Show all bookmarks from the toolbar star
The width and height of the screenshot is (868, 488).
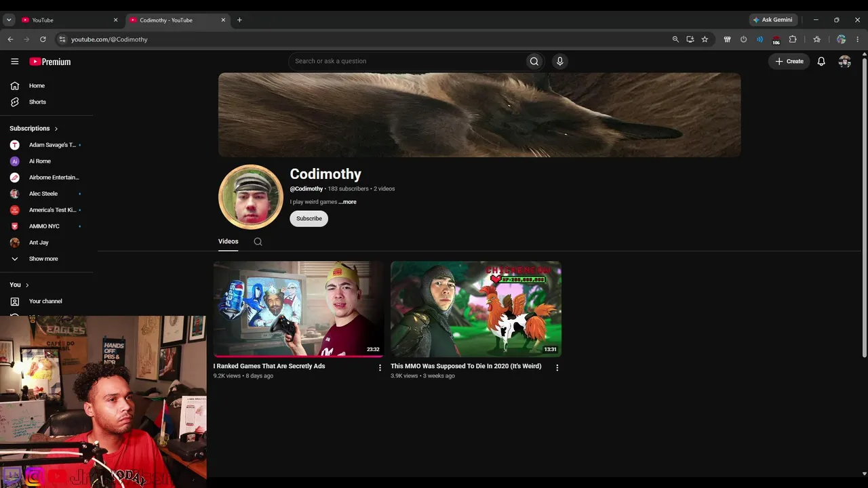816,39
